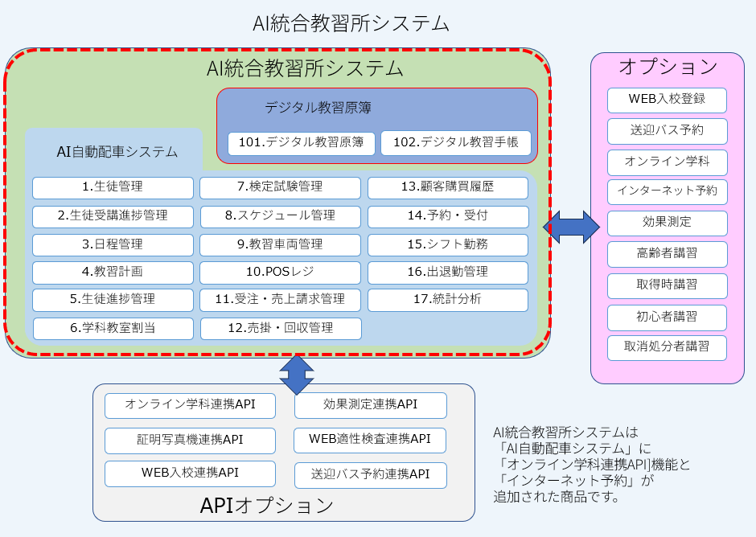Choose WEB入校登録 option
Viewport: 756px width, 537px height.
[x=667, y=100]
